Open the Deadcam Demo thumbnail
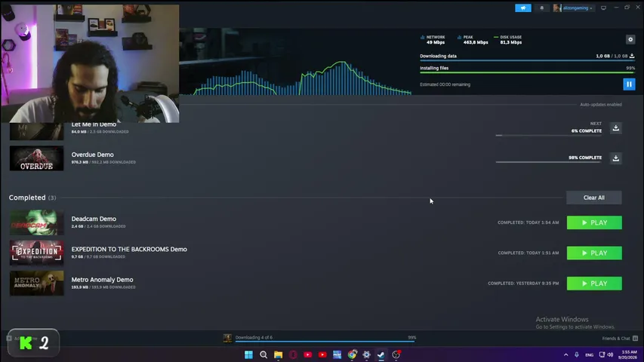Viewport: 644px width, 362px height. [x=36, y=222]
